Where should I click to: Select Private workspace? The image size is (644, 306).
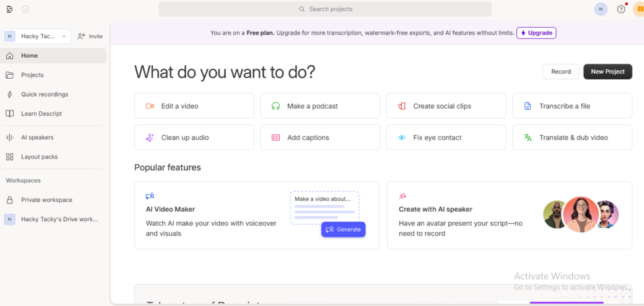(53, 200)
